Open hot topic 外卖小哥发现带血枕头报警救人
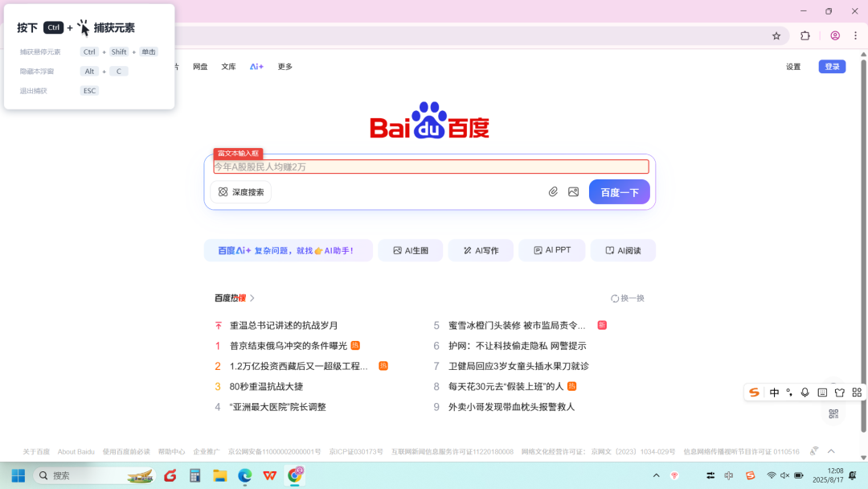868x489 pixels. tap(511, 407)
